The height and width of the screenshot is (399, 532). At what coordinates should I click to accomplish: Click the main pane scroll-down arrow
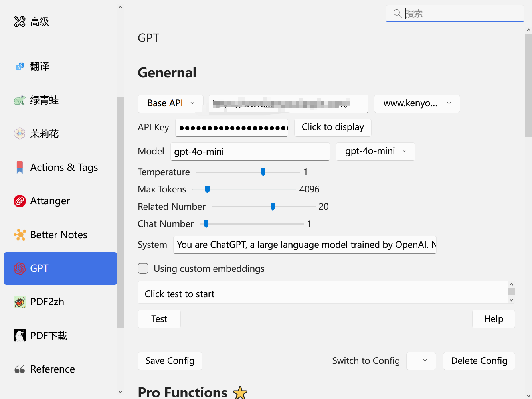528,395
